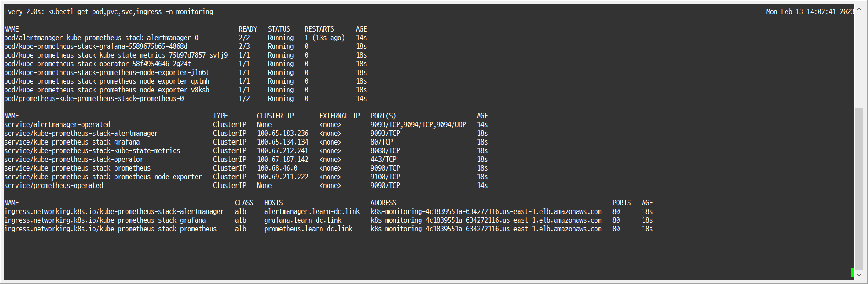Click the CLASS column header
868x284 pixels.
[x=244, y=203]
